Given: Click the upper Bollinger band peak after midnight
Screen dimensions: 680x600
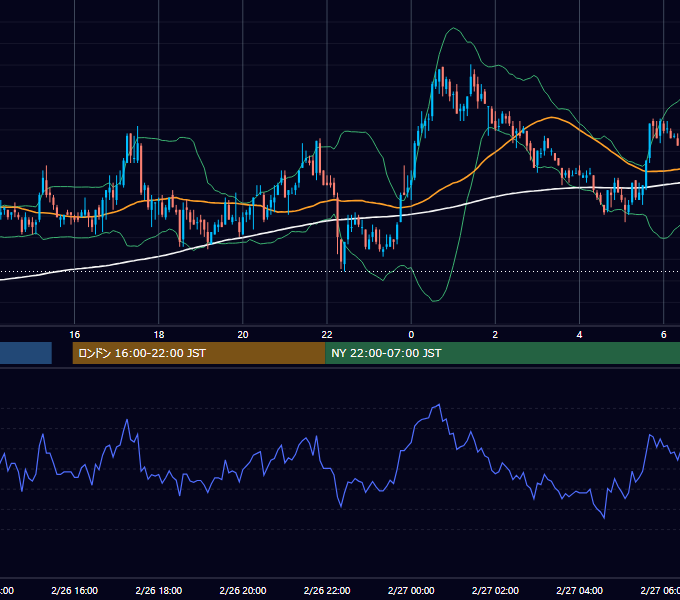Looking at the screenshot, I should [x=454, y=28].
